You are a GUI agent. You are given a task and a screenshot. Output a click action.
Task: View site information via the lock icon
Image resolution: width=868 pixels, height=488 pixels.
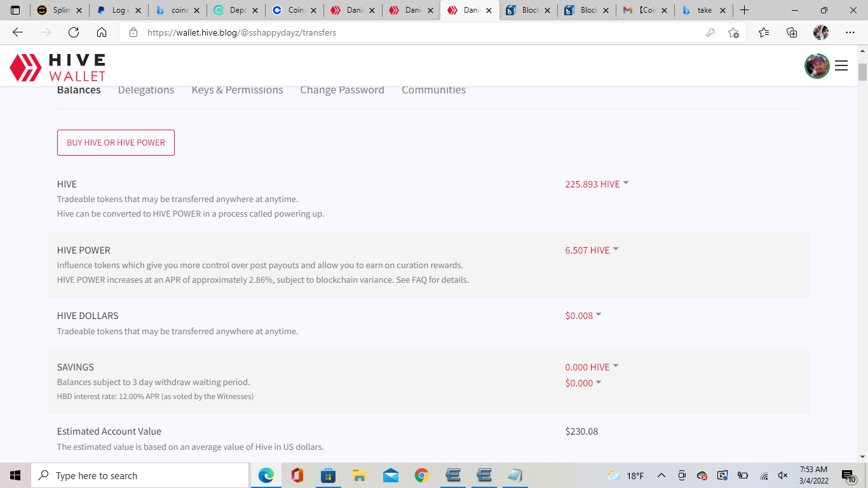[133, 32]
